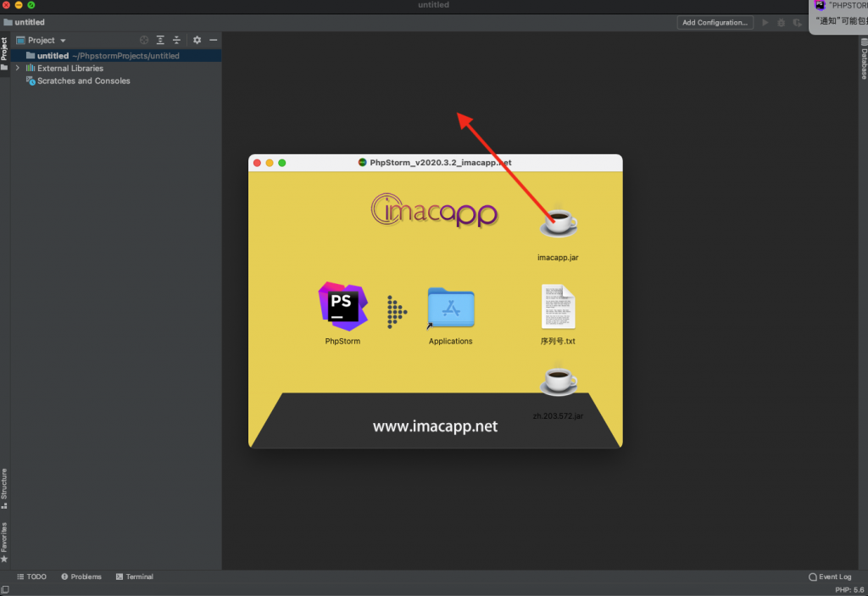868x596 pixels.
Task: Open the Terminal tool window tab
Action: pos(135,577)
